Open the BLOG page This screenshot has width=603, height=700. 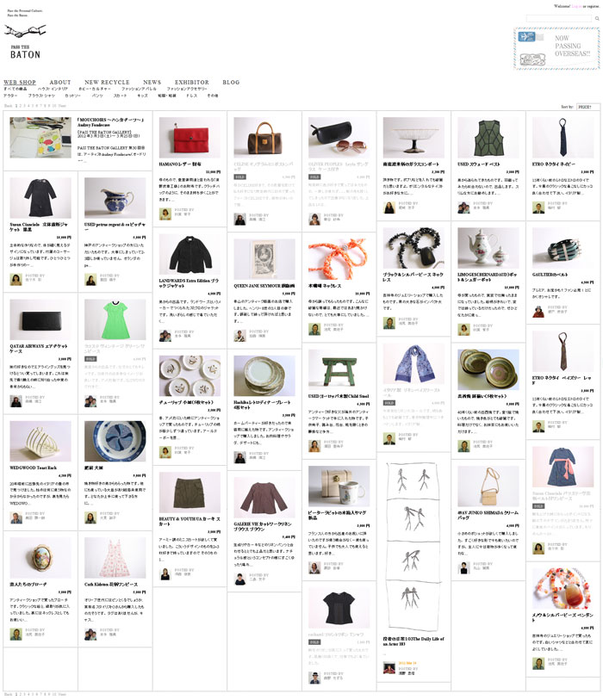tap(231, 82)
